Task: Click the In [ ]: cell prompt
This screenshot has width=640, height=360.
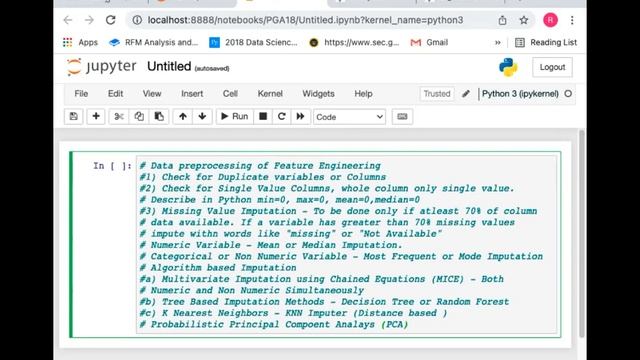Action: tap(112, 166)
